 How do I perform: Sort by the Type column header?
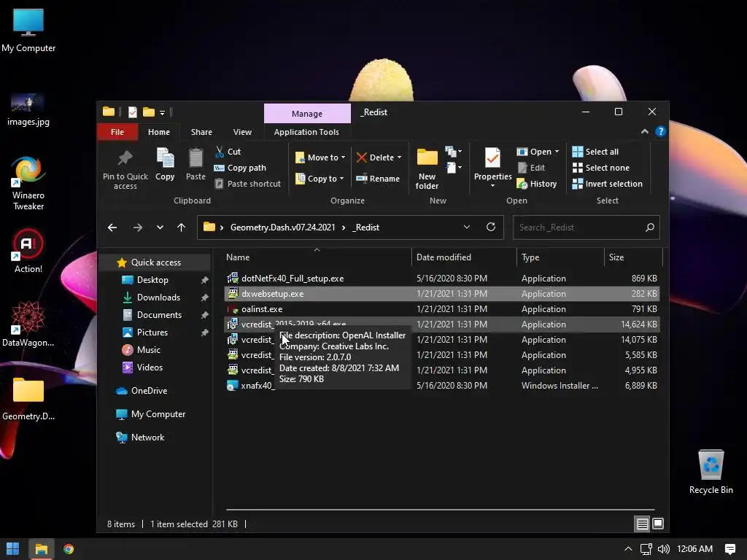pyautogui.click(x=560, y=257)
